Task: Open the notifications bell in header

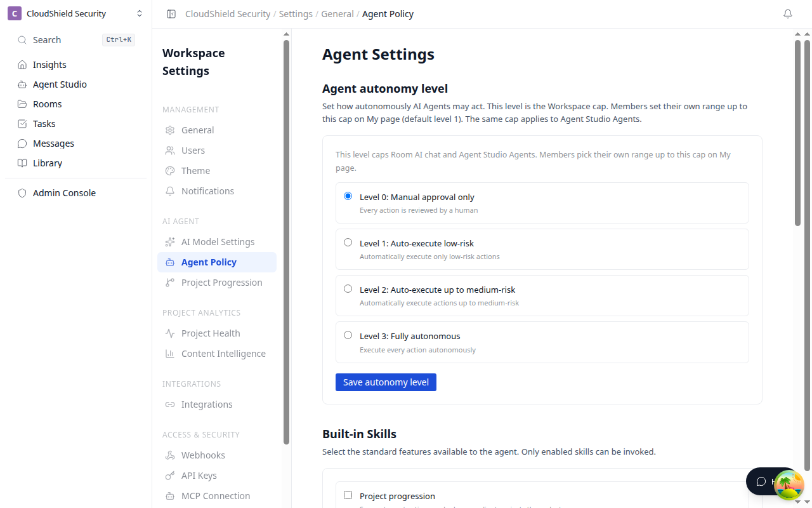Action: tap(788, 14)
